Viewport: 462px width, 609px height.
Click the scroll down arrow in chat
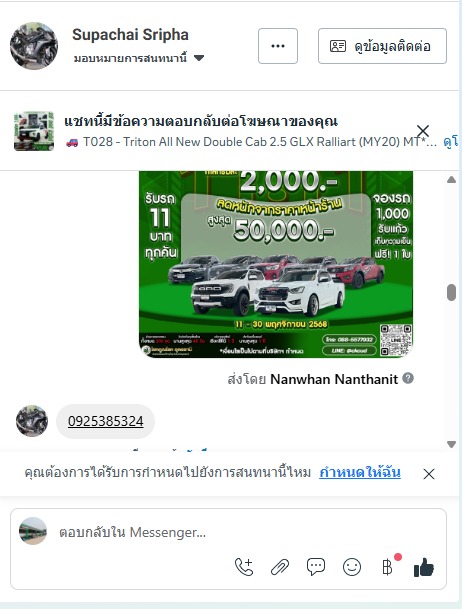[x=451, y=444]
